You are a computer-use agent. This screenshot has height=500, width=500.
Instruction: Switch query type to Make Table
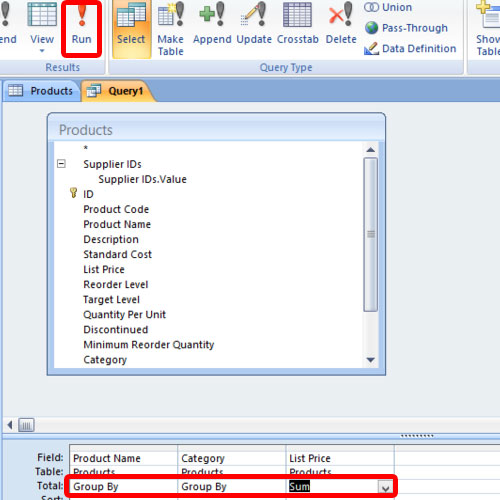tap(171, 29)
